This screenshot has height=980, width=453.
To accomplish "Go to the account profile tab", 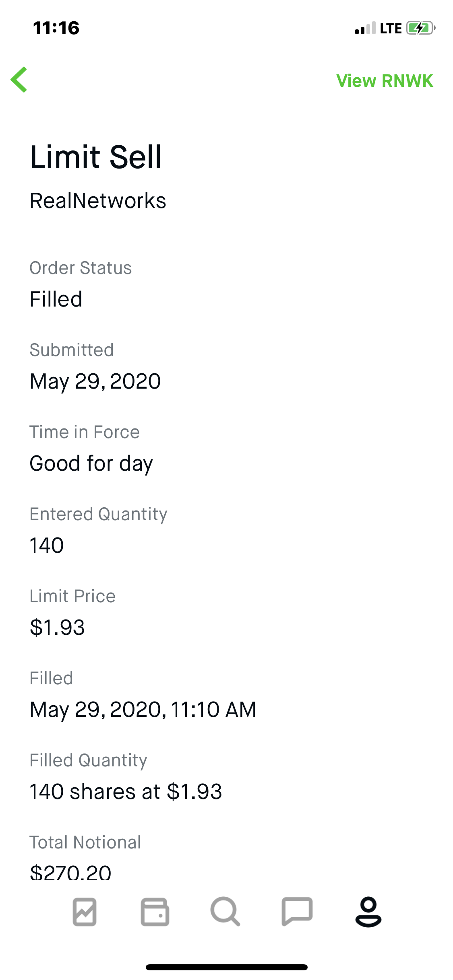I will (x=368, y=912).
